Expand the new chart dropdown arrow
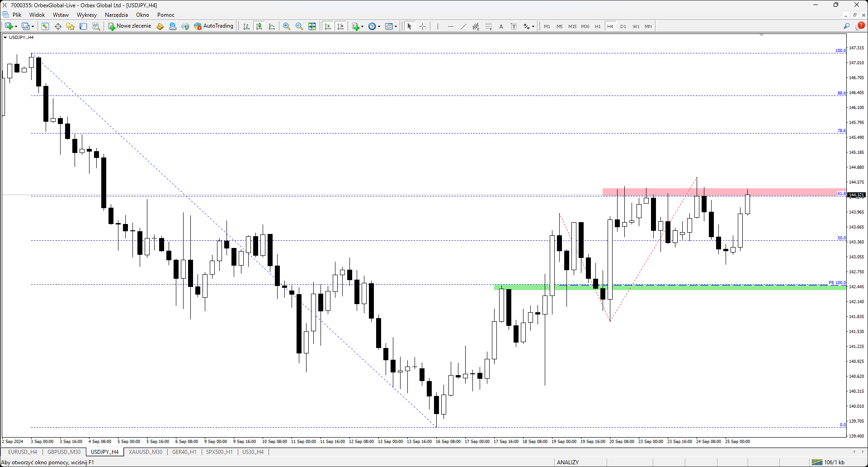Image resolution: width=868 pixels, height=467 pixels. point(16,26)
